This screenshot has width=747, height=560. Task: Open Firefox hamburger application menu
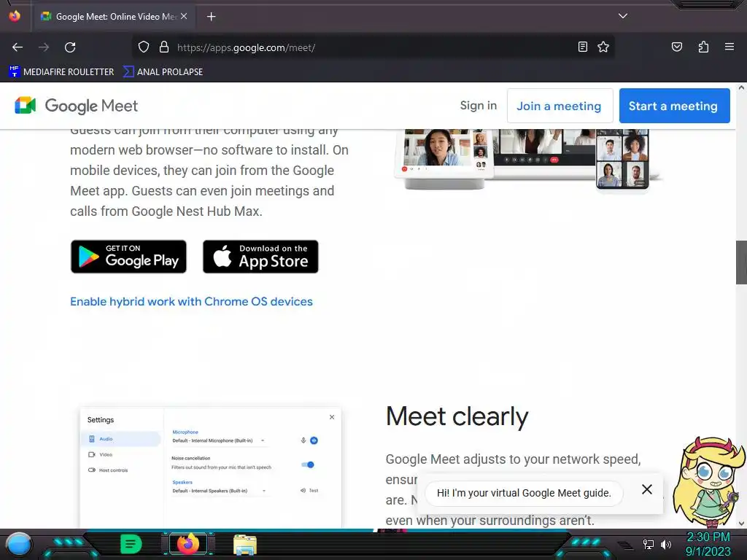point(729,47)
